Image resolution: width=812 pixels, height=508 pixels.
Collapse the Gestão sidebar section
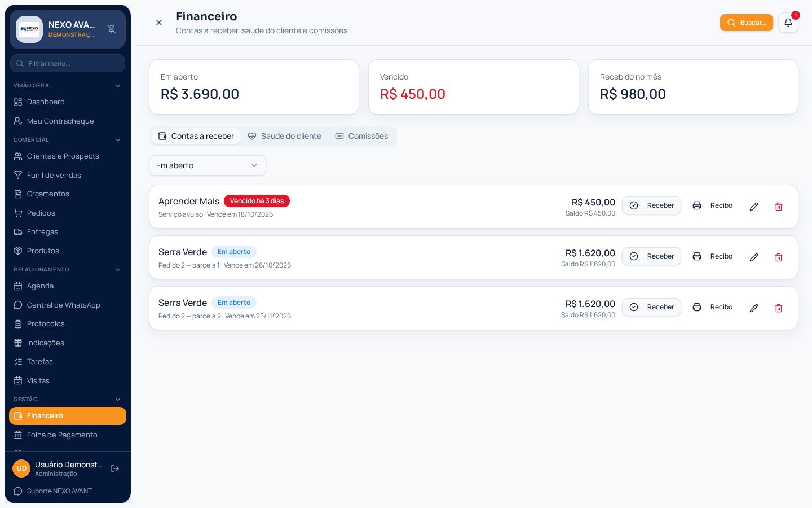(x=68, y=400)
